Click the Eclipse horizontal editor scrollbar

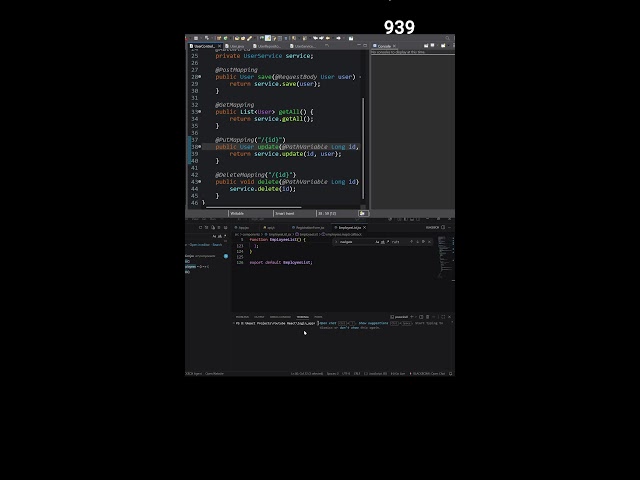click(253, 207)
